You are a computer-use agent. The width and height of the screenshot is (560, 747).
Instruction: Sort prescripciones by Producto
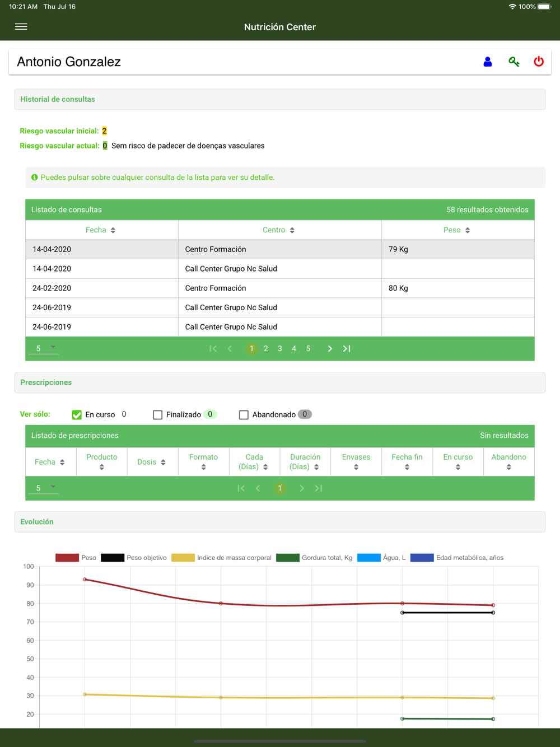[x=102, y=462]
